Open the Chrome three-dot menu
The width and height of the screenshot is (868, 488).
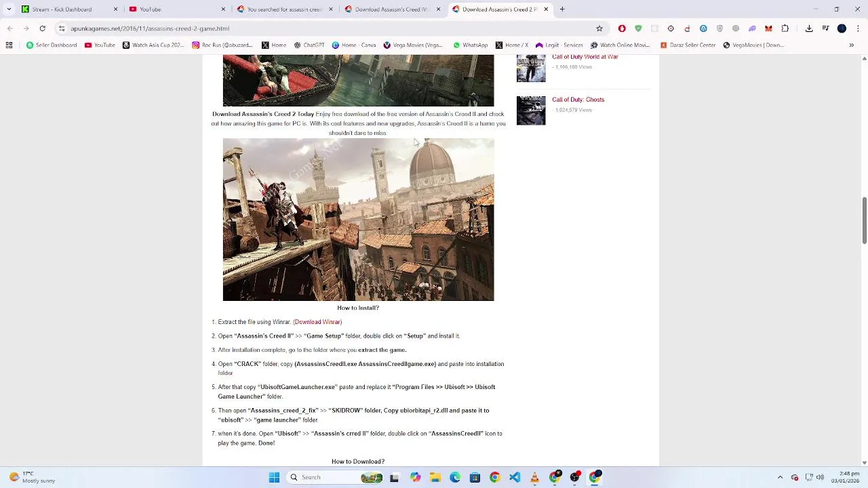point(858,28)
